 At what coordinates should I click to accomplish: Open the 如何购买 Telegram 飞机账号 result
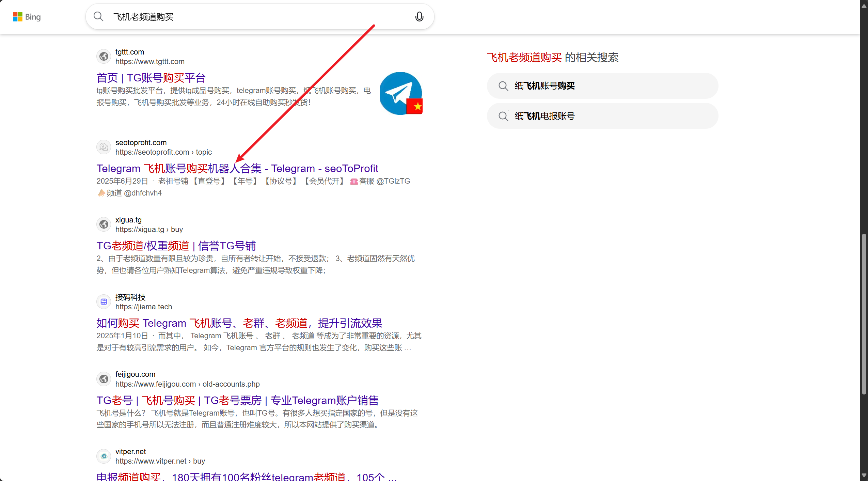tap(239, 323)
